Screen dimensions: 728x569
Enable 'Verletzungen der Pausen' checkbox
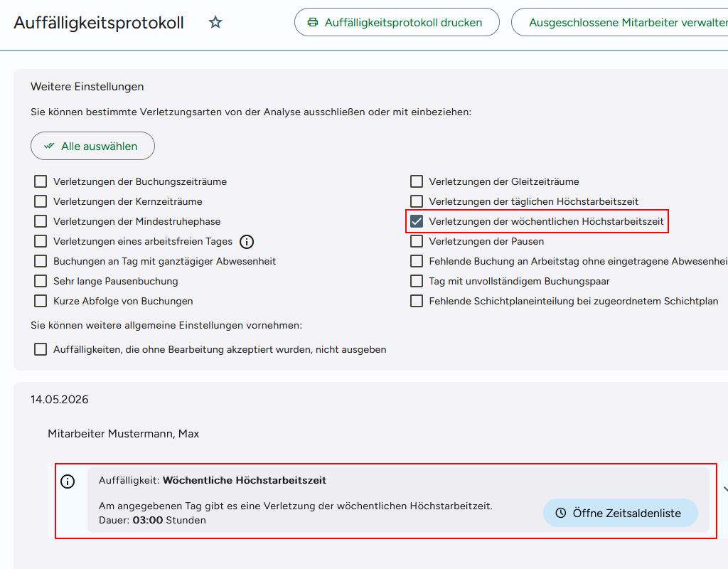tap(417, 241)
